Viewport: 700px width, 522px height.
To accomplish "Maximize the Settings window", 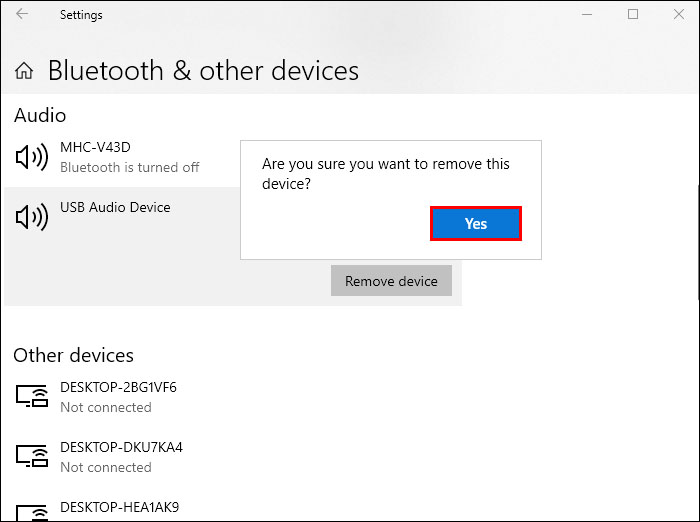I will (x=633, y=15).
